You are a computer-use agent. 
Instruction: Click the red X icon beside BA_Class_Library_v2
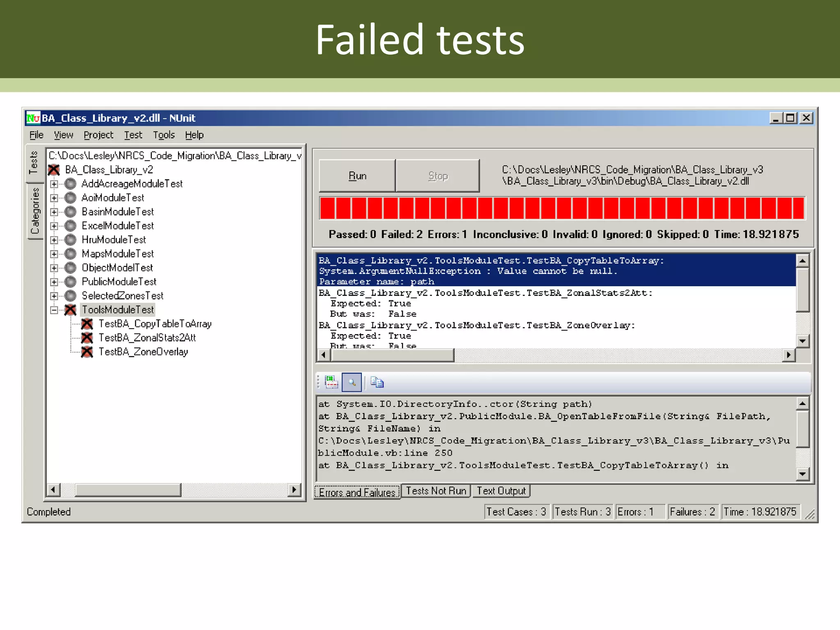click(x=54, y=170)
